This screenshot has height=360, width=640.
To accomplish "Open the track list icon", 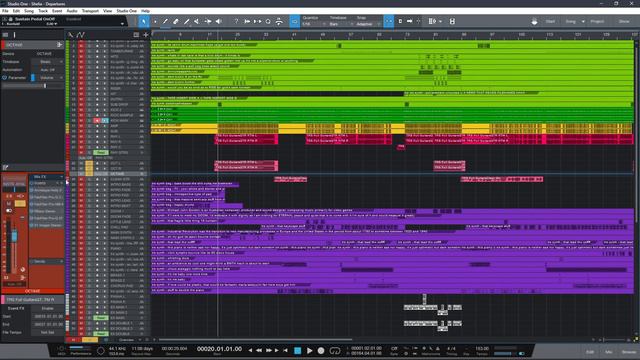I will [x=136, y=35].
